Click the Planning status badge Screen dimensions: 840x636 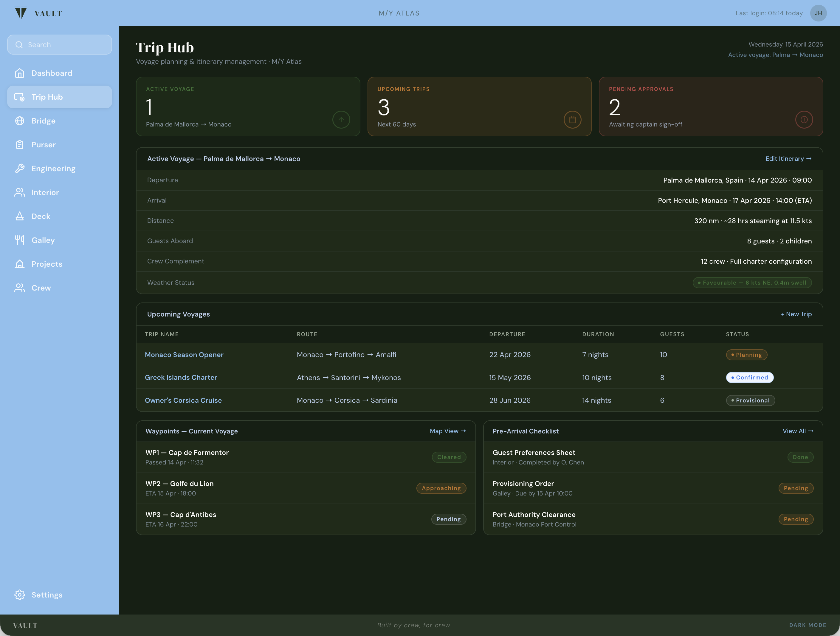[747, 355]
